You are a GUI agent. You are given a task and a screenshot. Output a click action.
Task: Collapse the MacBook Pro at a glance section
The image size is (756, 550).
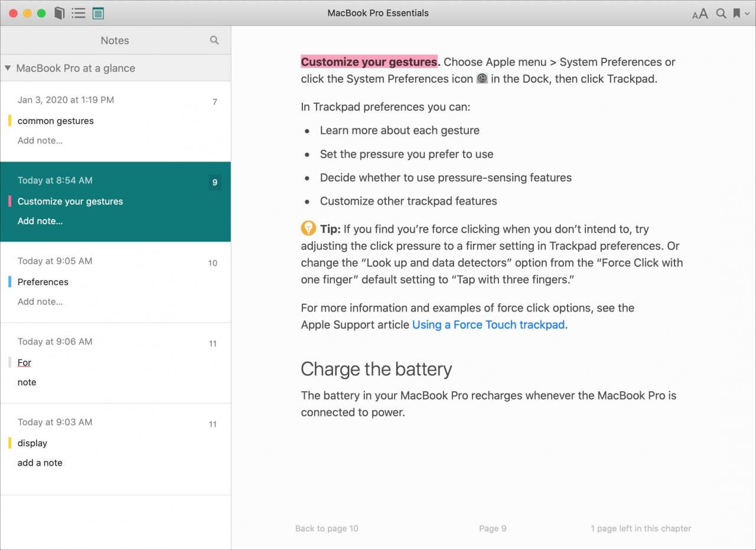[x=8, y=68]
